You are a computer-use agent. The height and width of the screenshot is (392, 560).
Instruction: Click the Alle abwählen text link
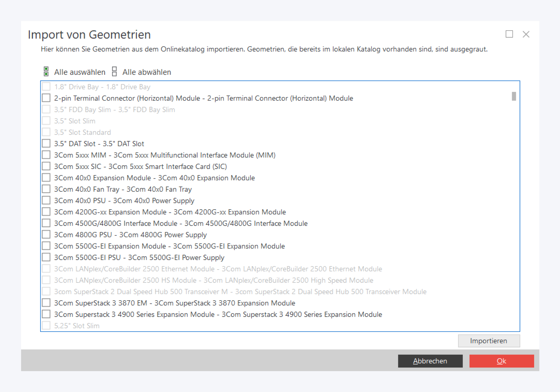click(x=147, y=72)
